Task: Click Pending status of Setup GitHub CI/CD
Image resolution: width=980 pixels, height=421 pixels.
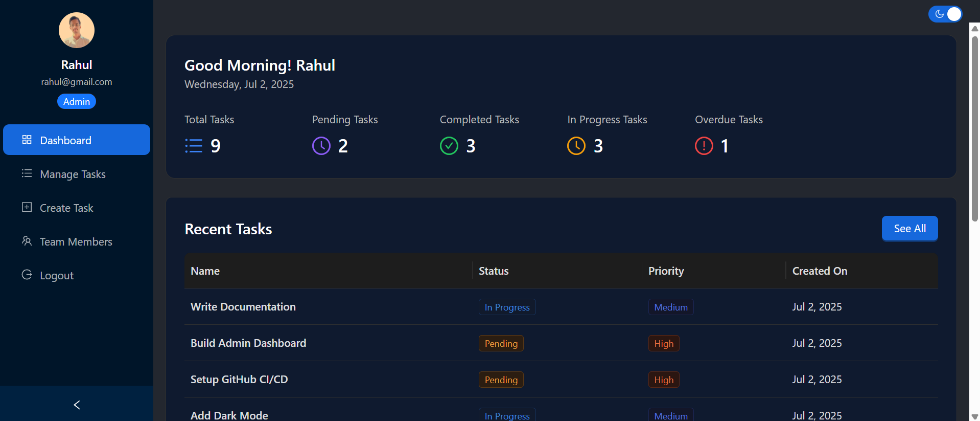Action: pos(501,380)
